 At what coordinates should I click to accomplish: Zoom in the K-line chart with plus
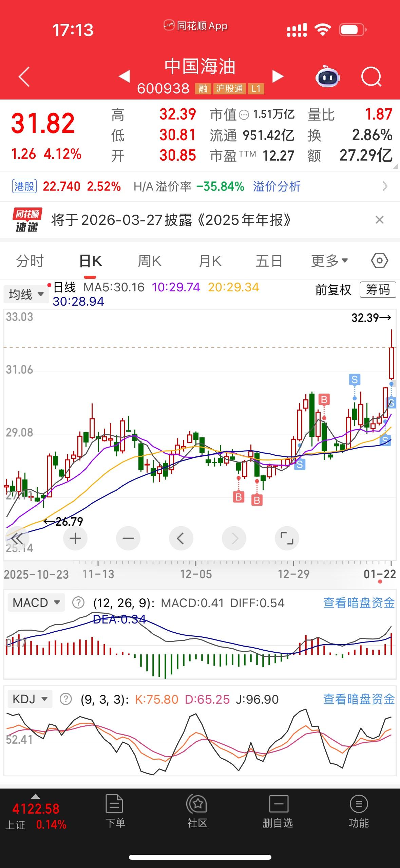75,538
